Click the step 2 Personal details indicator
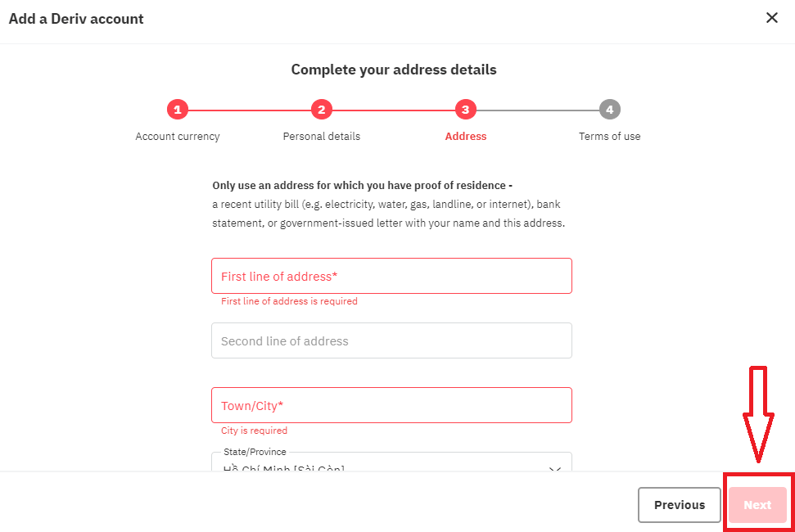This screenshot has height=532, width=795. 321,109
